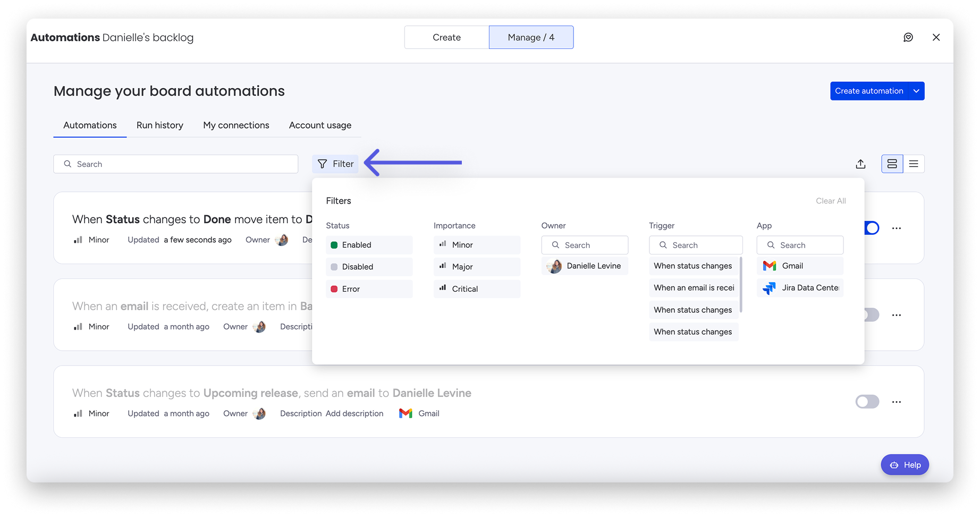980x517 pixels.
Task: Toggle the email received automation switch
Action: [x=872, y=315]
